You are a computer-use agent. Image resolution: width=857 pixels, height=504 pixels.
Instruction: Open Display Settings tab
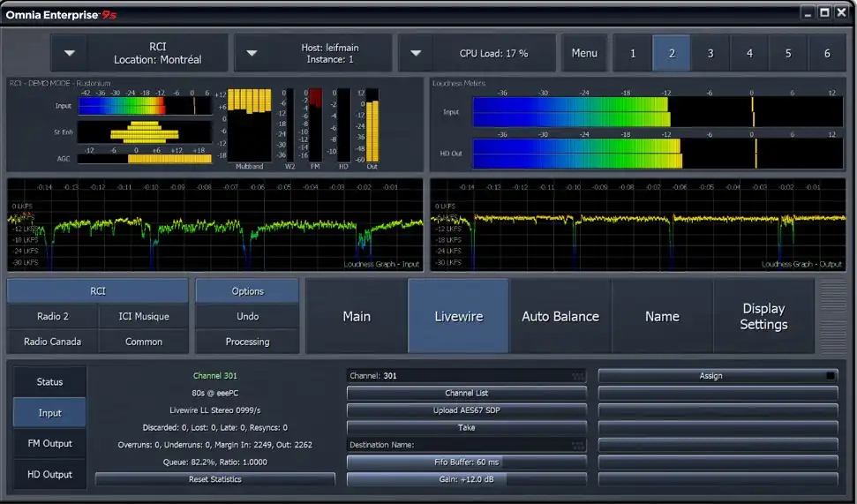pos(763,316)
